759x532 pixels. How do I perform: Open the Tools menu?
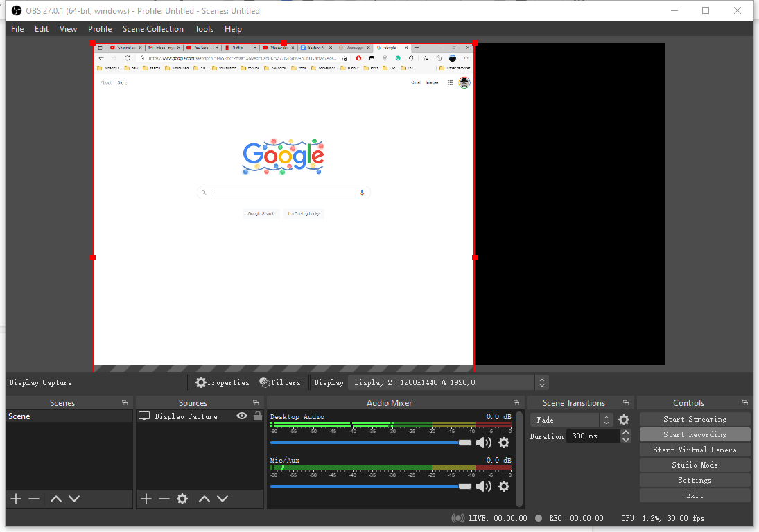tap(204, 28)
